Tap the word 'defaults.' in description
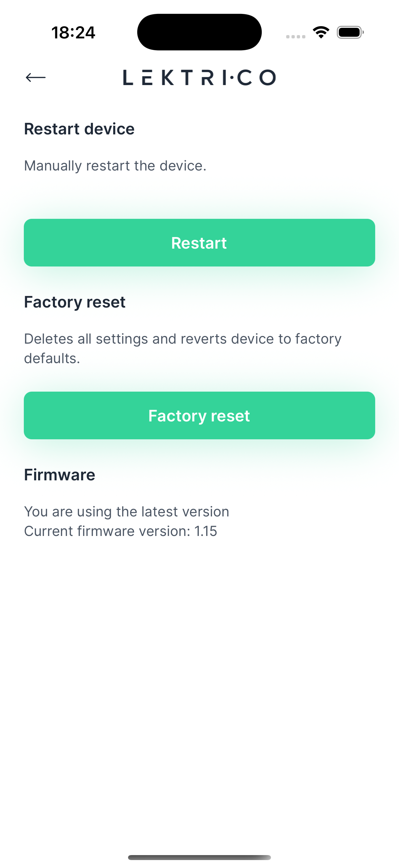 (52, 359)
